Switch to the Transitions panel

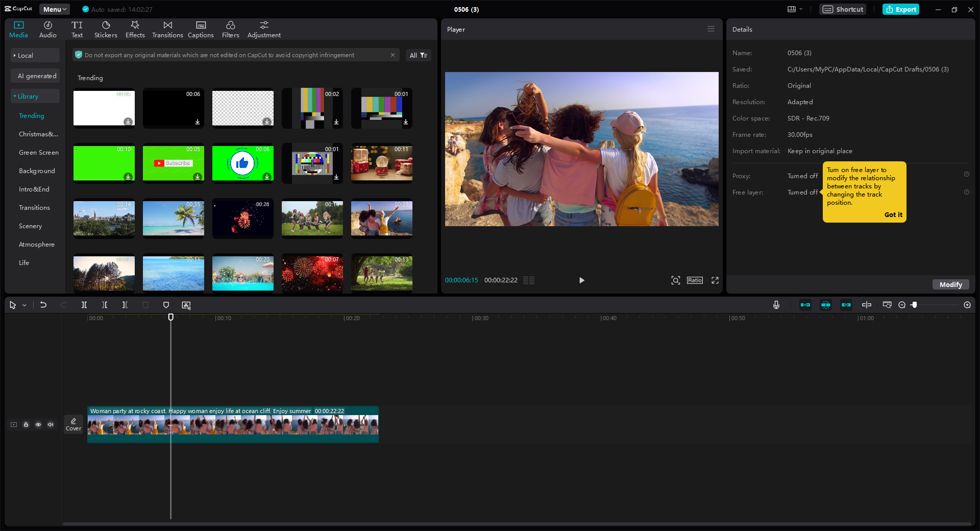167,29
